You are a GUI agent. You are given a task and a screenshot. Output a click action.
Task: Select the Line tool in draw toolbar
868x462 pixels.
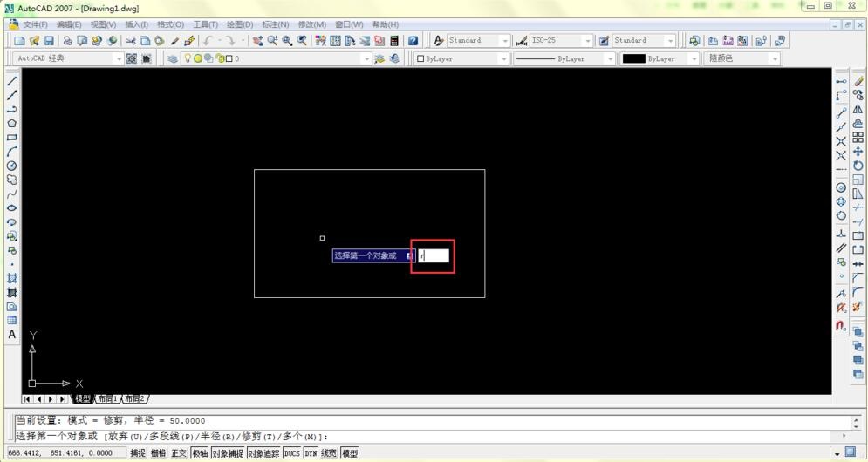[11, 81]
